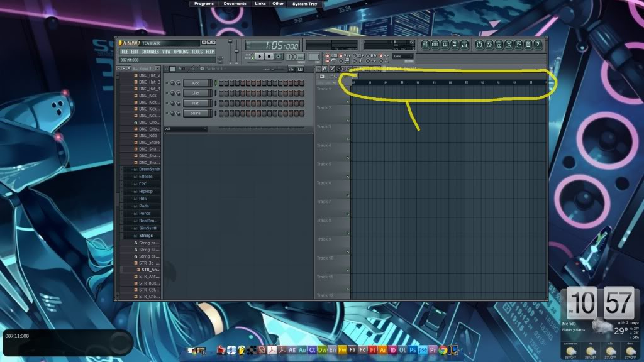644x362 pixels.
Task: Open the All channel filter dropdown
Action: [186, 129]
